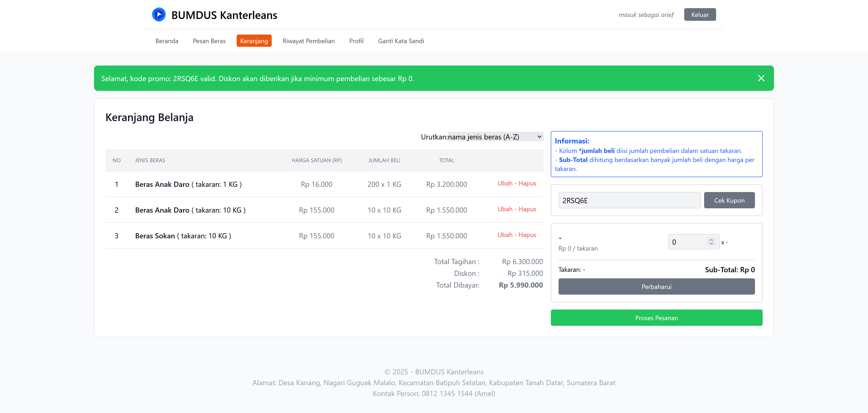Click the 'Rp 0 / takaran' text
The height and width of the screenshot is (413, 868).
coord(578,248)
